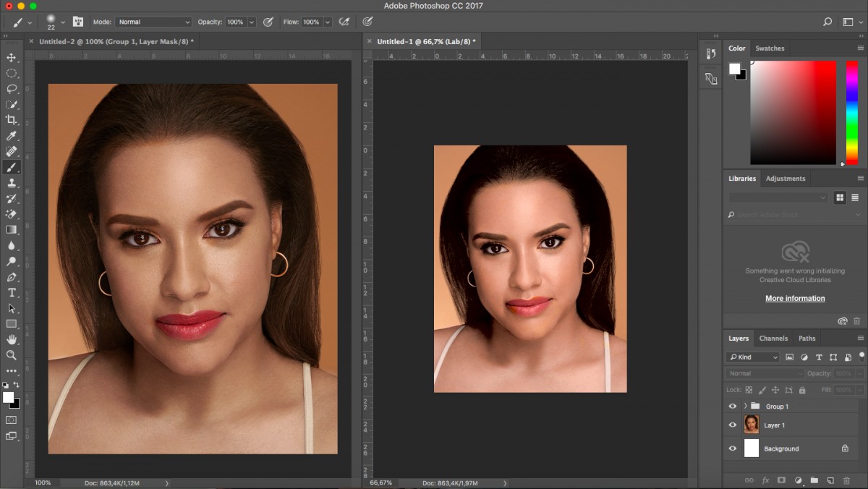Pick a color in the red color field
This screenshot has width=868, height=489.
click(793, 112)
